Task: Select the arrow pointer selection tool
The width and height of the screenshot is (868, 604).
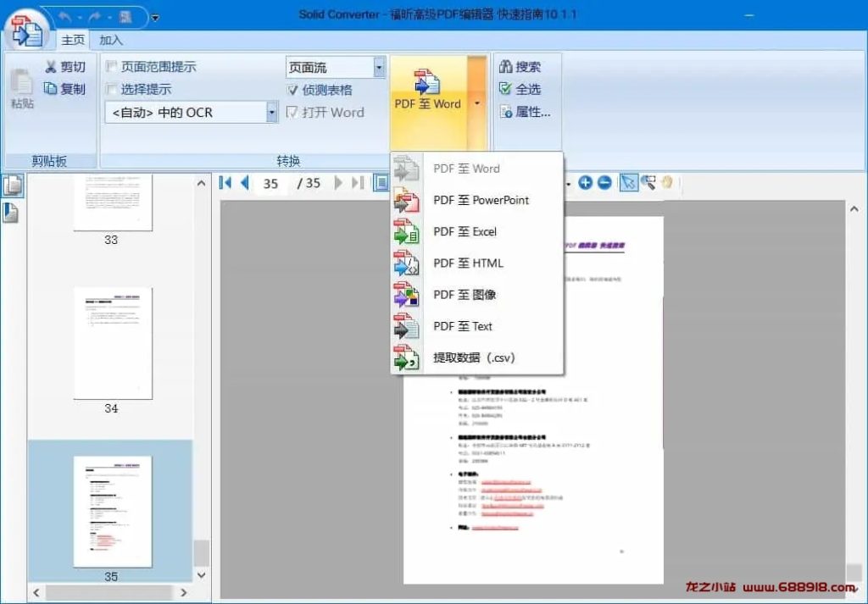Action: click(628, 182)
